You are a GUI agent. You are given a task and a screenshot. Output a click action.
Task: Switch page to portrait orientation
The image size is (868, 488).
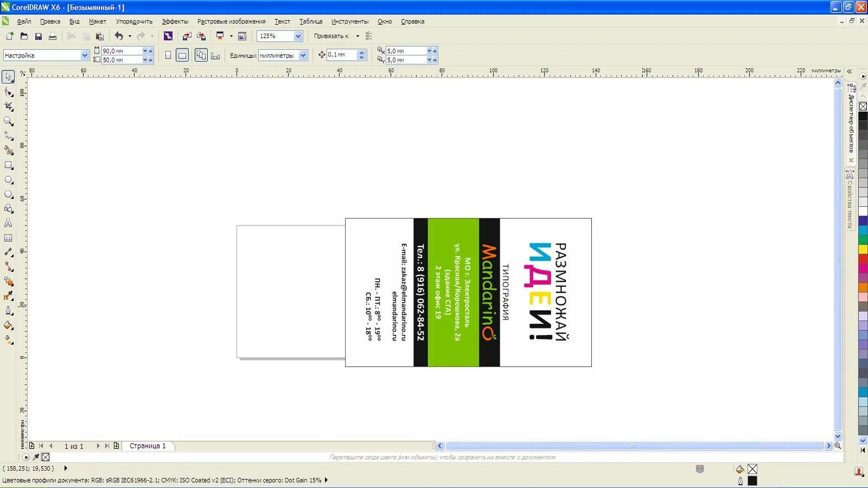(168, 55)
